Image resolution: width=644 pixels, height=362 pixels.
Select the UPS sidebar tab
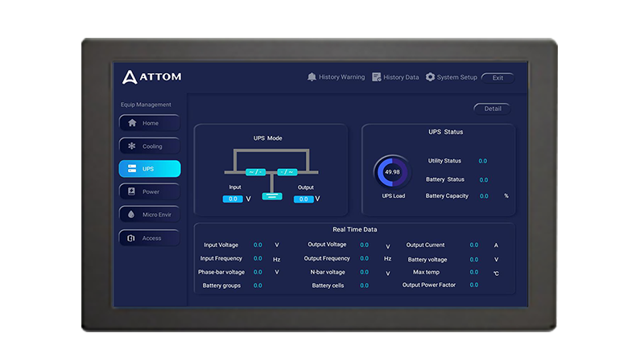[150, 169]
